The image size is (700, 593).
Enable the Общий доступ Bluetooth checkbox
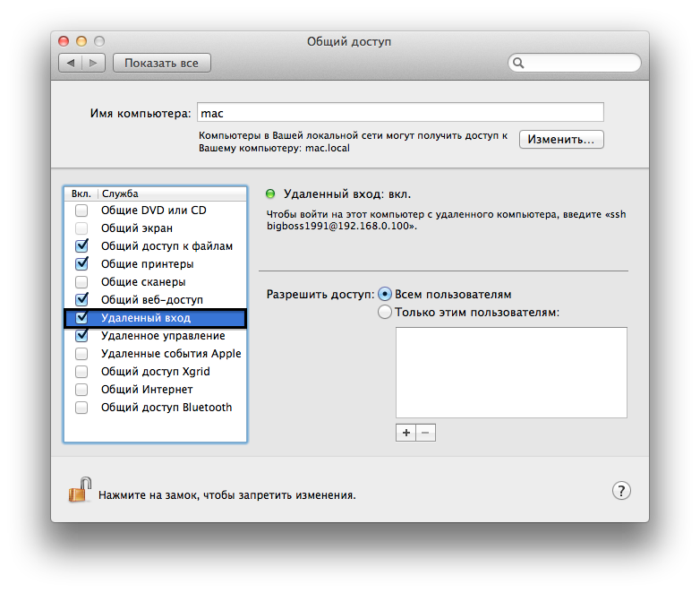[81, 407]
